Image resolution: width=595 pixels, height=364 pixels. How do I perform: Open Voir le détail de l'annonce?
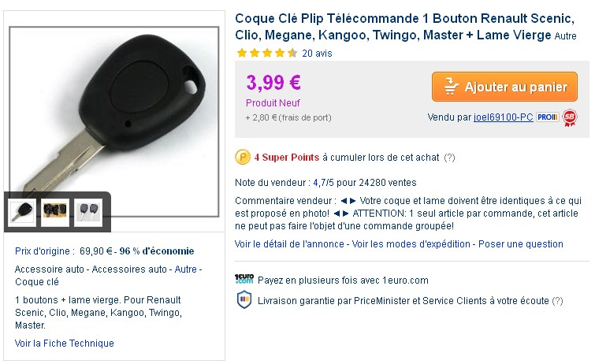tap(290, 244)
